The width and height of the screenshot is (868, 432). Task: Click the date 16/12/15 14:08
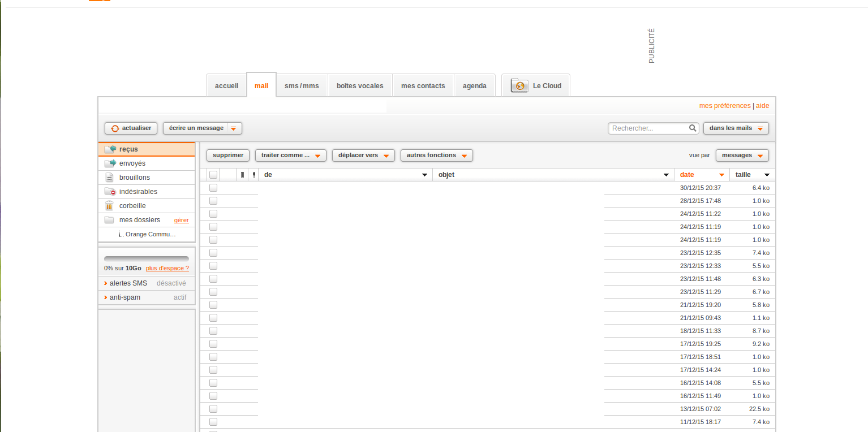click(701, 383)
